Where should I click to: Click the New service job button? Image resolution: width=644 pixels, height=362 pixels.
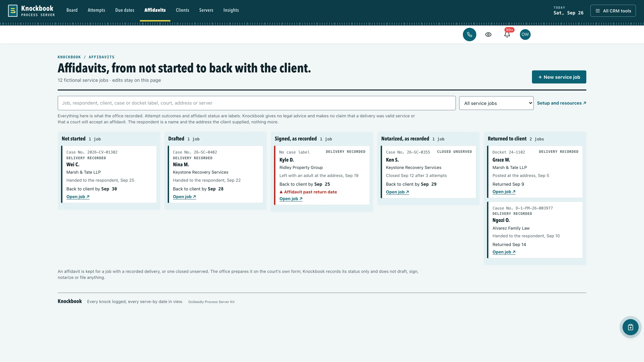(x=559, y=77)
